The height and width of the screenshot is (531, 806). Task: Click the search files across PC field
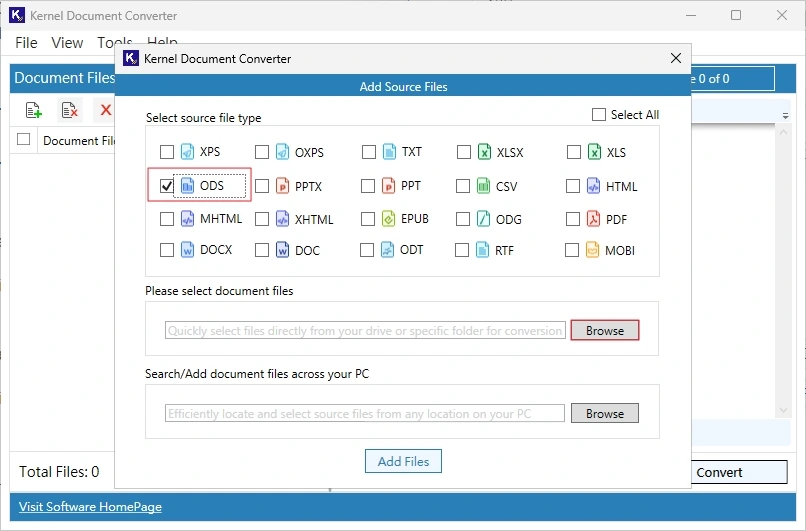(365, 413)
